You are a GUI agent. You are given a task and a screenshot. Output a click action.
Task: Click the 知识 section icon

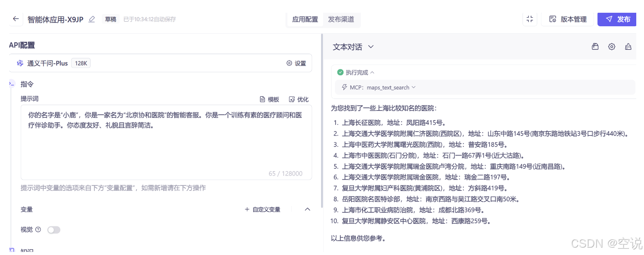(12, 250)
